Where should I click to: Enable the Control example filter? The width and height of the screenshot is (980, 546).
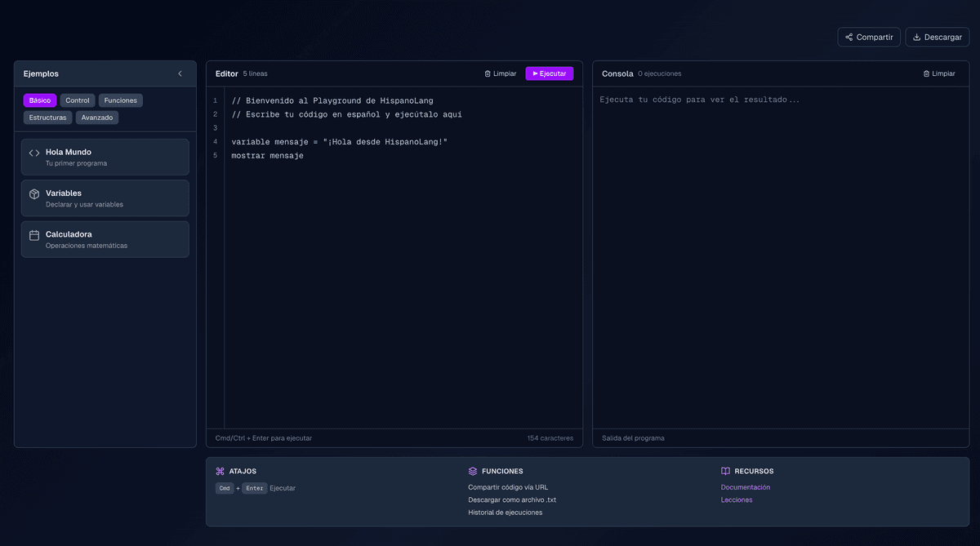click(x=78, y=100)
